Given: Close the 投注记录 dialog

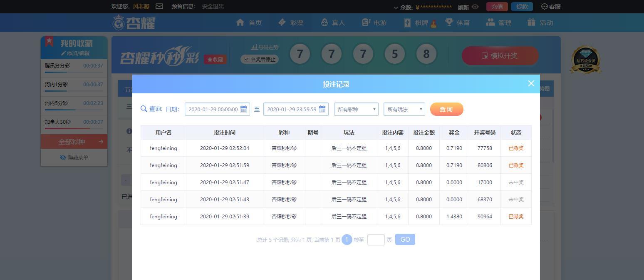Looking at the screenshot, I should [x=531, y=83].
